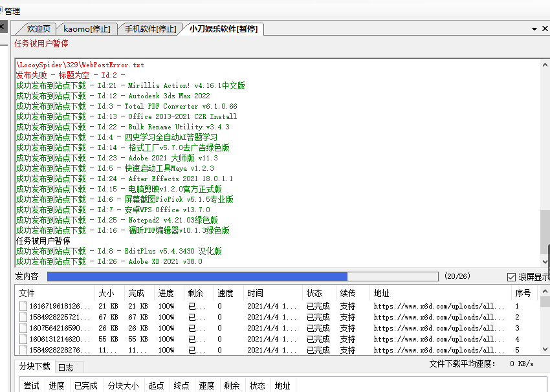Image resolution: width=550 pixels, height=392 pixels.
Task: Click file icon of row 1584928228276
Action: pyautogui.click(x=23, y=350)
